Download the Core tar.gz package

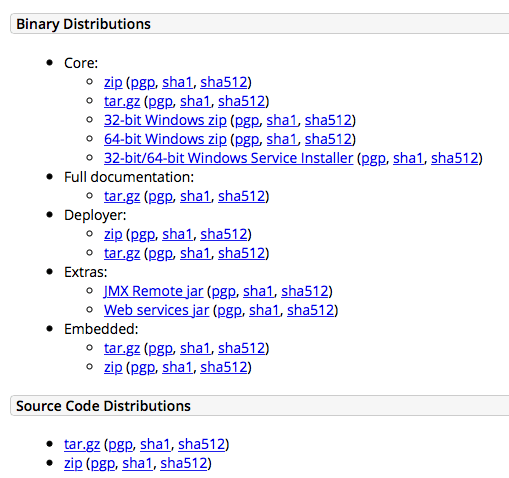[x=122, y=101]
